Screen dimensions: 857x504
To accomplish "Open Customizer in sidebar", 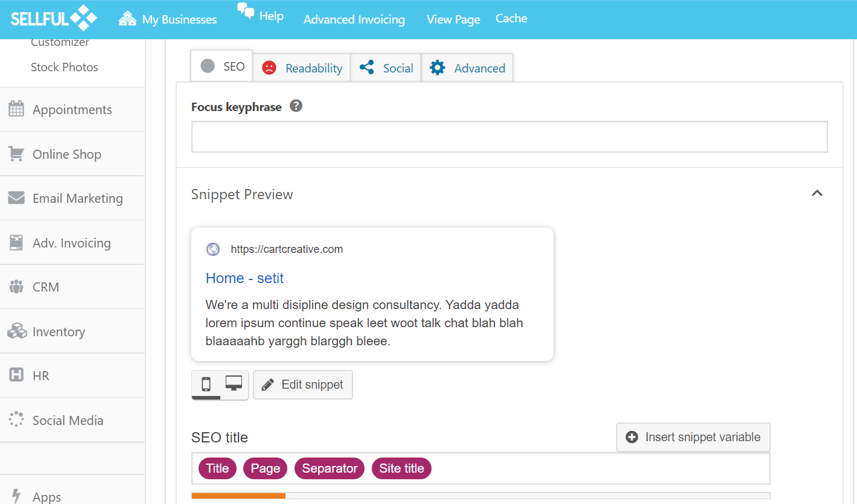I will (60, 42).
